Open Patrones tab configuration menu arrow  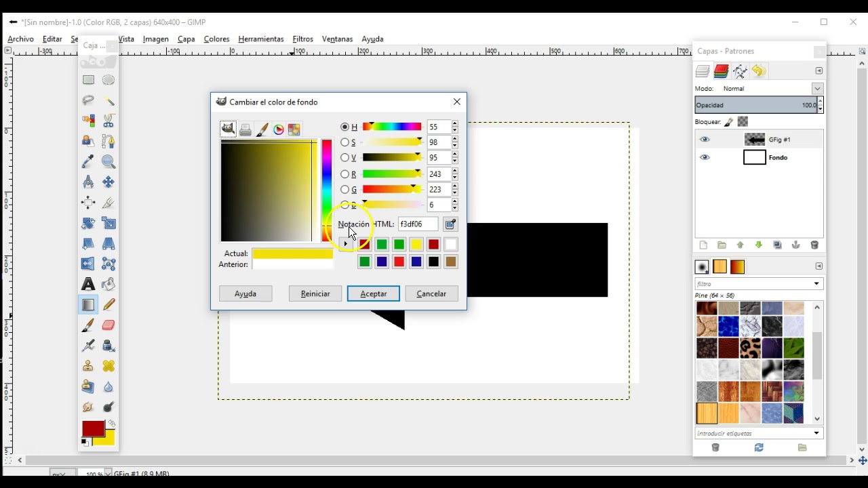(x=819, y=266)
